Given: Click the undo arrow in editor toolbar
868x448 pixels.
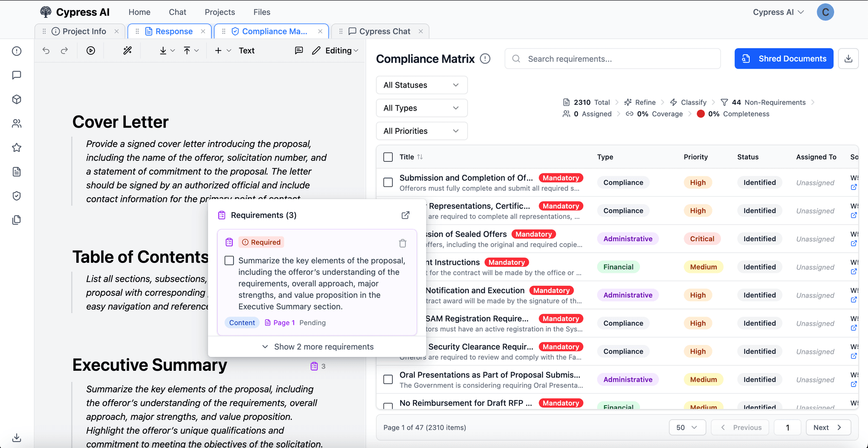Looking at the screenshot, I should click(46, 50).
